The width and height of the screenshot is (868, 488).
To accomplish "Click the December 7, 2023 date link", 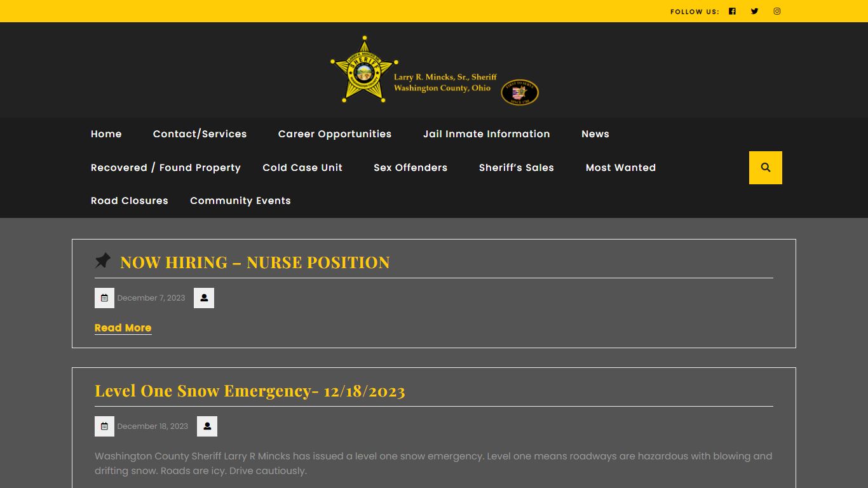I will [x=151, y=298].
